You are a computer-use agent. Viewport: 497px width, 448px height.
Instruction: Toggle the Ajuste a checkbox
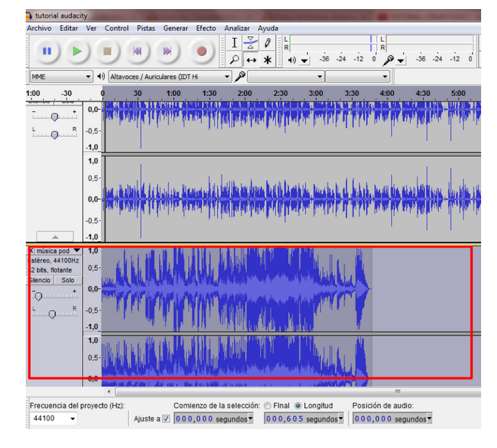click(166, 418)
